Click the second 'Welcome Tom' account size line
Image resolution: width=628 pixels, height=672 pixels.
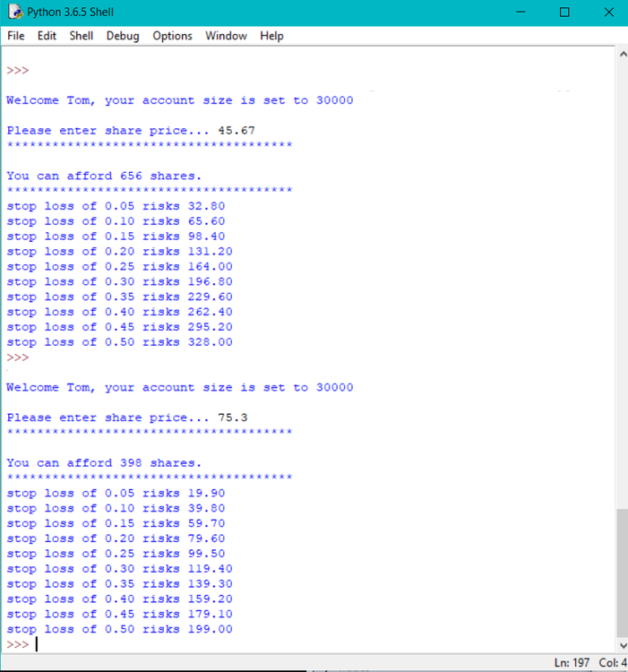pyautogui.click(x=180, y=387)
